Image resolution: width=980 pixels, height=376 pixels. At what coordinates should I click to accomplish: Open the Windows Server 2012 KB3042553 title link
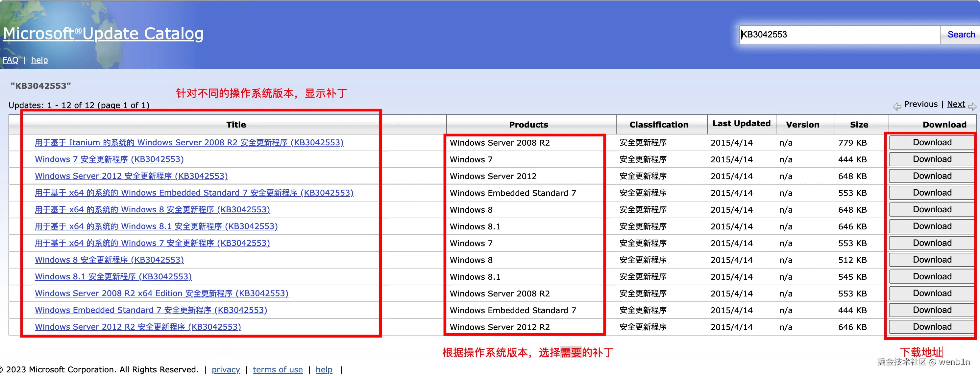(x=131, y=176)
